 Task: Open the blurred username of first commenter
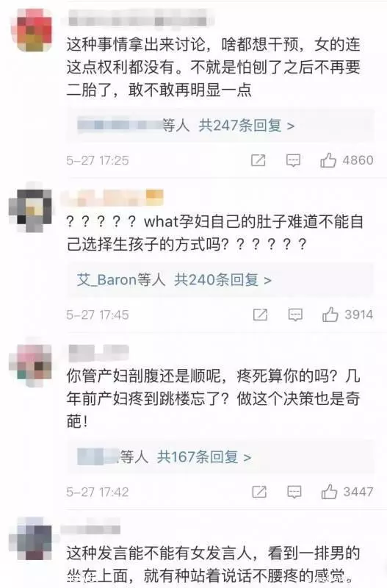[x=139, y=18]
